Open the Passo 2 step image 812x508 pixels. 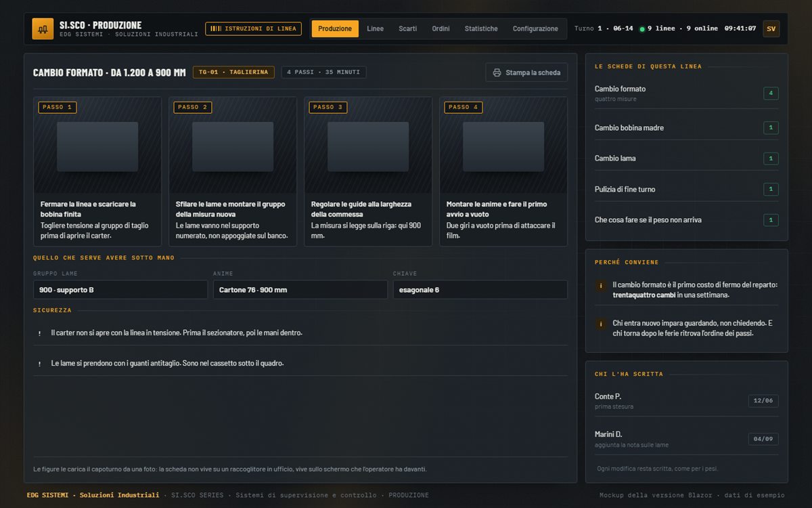tap(233, 146)
